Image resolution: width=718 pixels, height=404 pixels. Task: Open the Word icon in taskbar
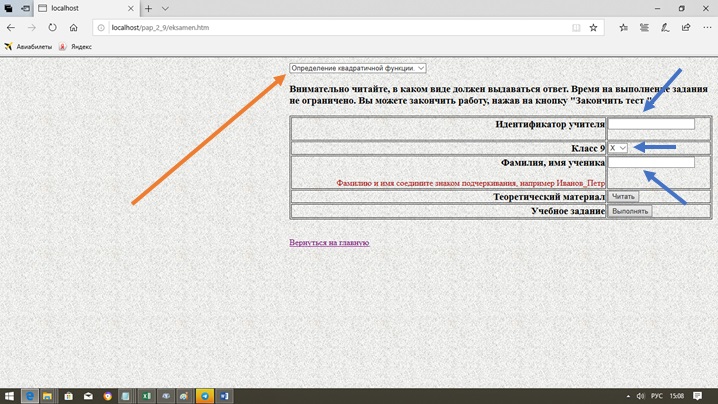224,396
